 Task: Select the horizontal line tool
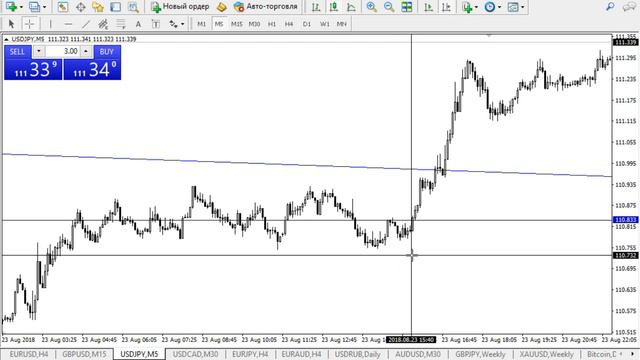point(68,24)
